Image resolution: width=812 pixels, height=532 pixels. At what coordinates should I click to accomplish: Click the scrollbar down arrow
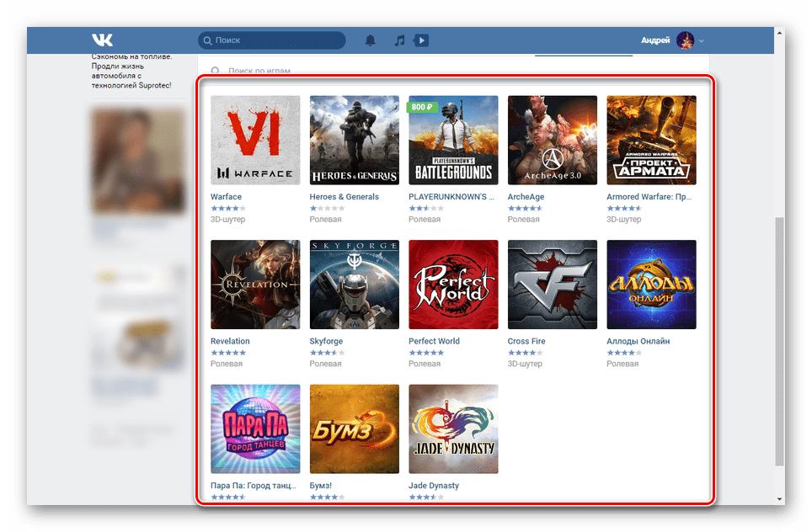click(x=779, y=499)
